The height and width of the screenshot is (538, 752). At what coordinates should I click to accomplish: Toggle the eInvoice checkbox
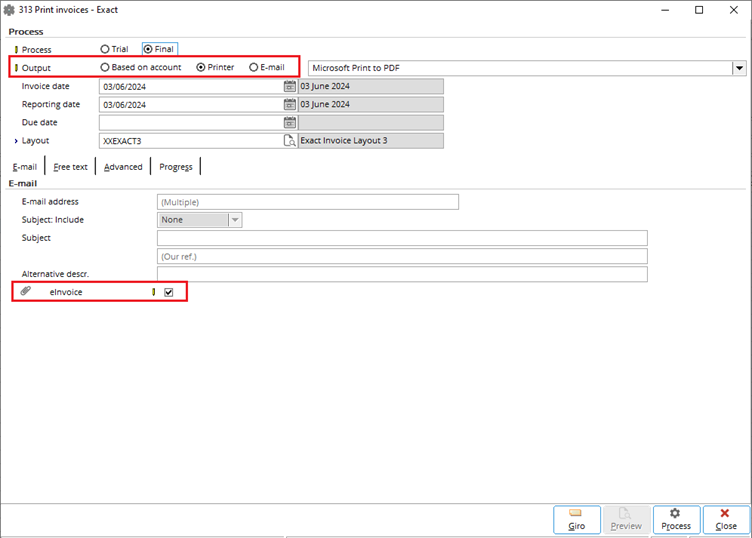pyautogui.click(x=169, y=292)
